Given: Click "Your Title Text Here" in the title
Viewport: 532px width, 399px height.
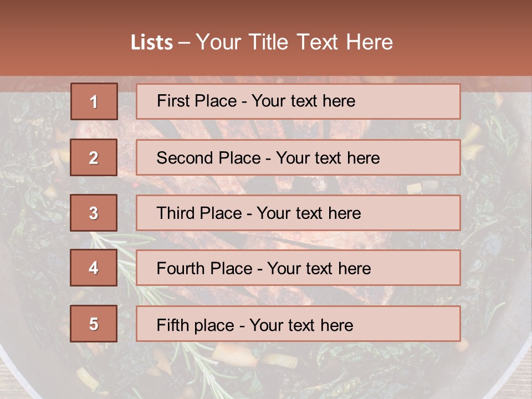Looking at the screenshot, I should click(294, 43).
